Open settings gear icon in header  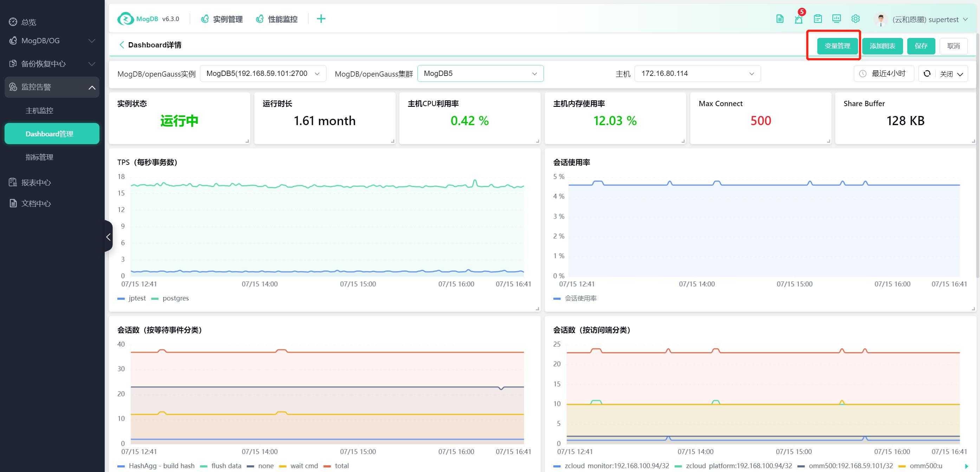pyautogui.click(x=856, y=19)
